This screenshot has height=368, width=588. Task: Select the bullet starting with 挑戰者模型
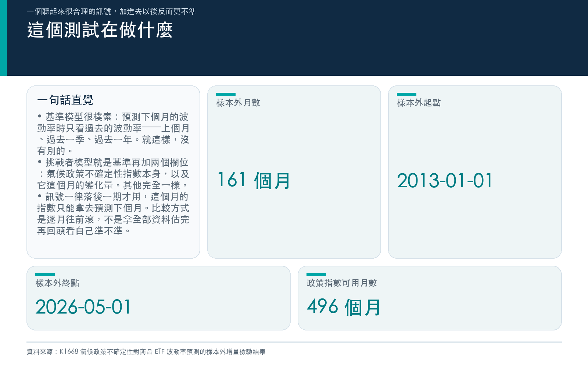pyautogui.click(x=113, y=174)
